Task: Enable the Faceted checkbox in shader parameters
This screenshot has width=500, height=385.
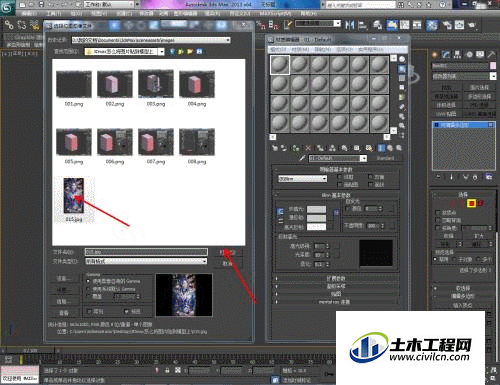Action: [x=370, y=184]
